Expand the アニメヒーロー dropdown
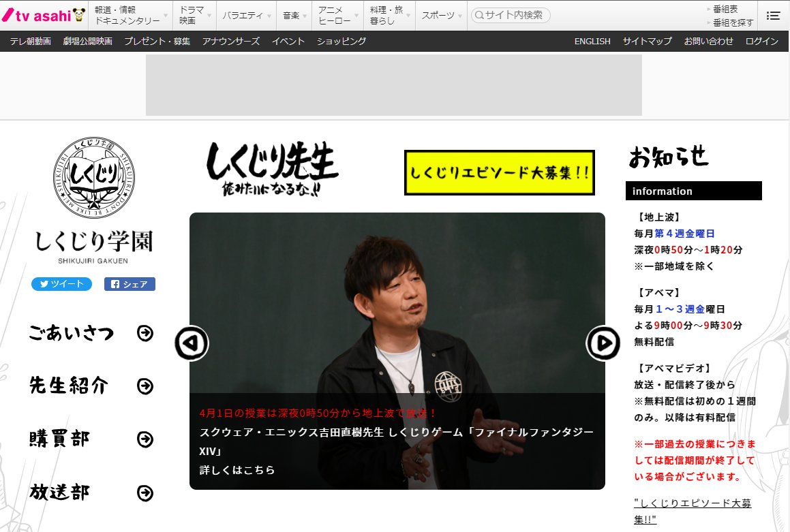This screenshot has width=790, height=532. [x=338, y=15]
